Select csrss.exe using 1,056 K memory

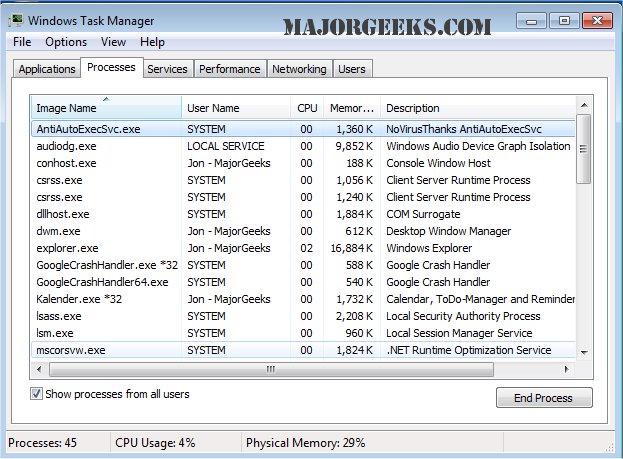click(303, 180)
